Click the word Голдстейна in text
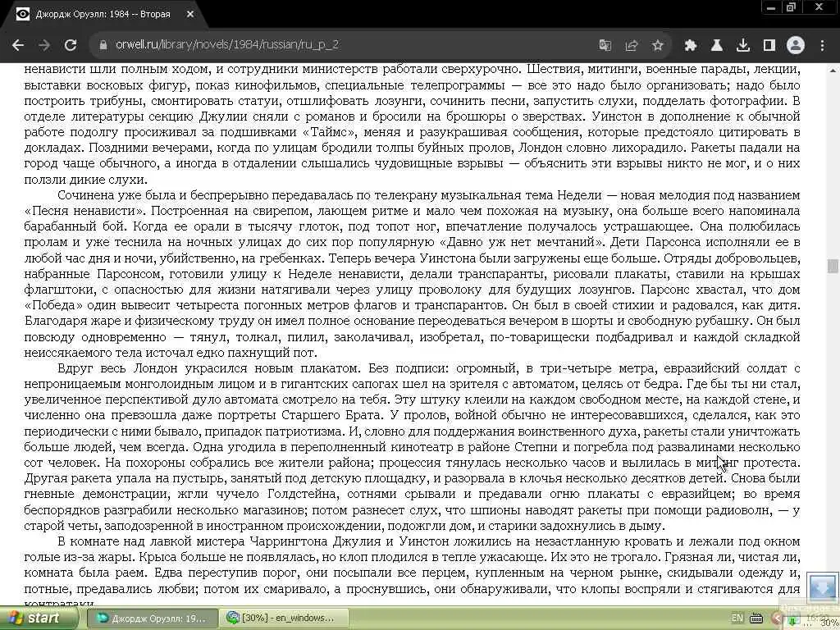This screenshot has height=630, width=840. click(x=302, y=494)
